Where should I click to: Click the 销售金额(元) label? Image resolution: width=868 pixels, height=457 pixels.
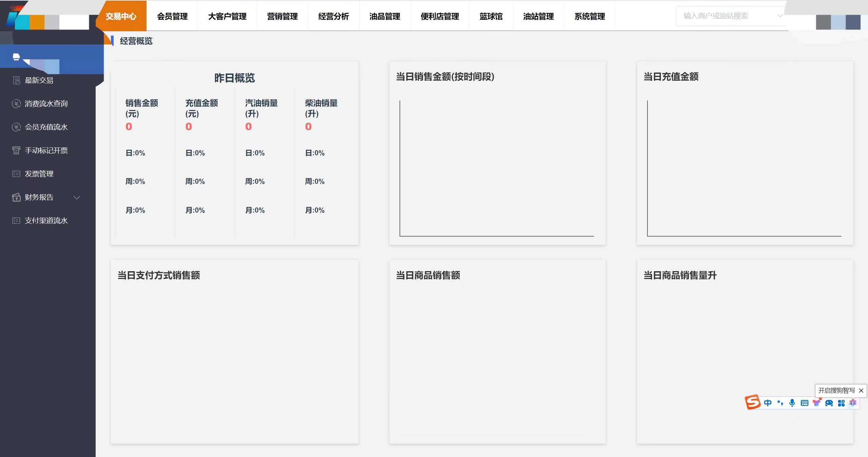142,108
